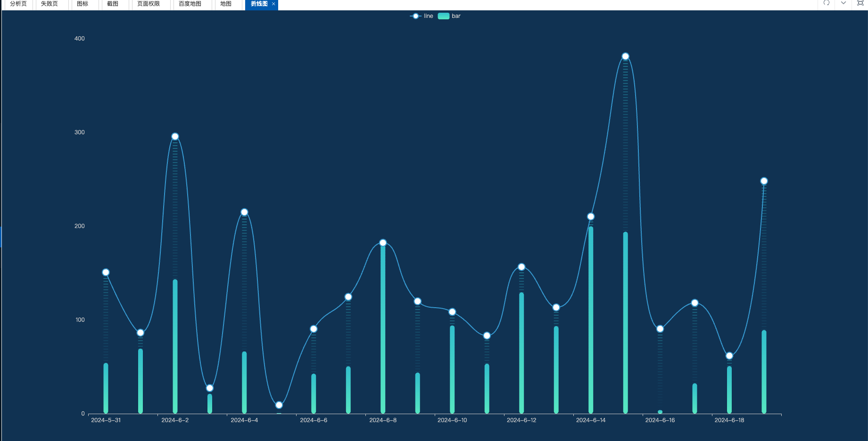Click the lowest line point near zero
The width and height of the screenshot is (868, 441).
[279, 405]
